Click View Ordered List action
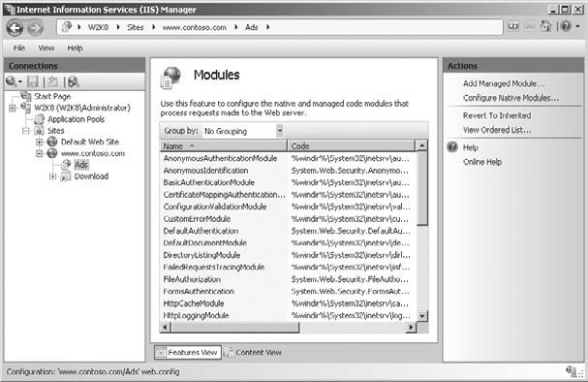The image size is (588, 382). tap(497, 130)
